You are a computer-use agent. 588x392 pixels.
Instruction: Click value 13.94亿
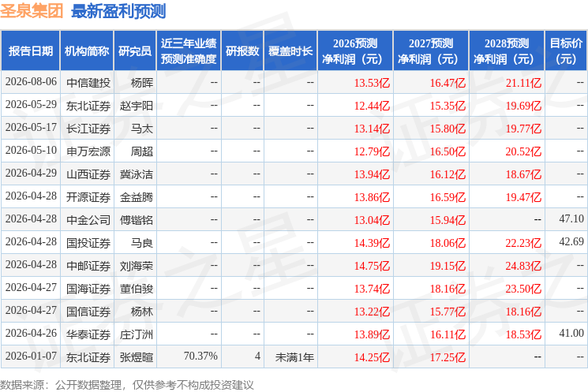click(372, 174)
